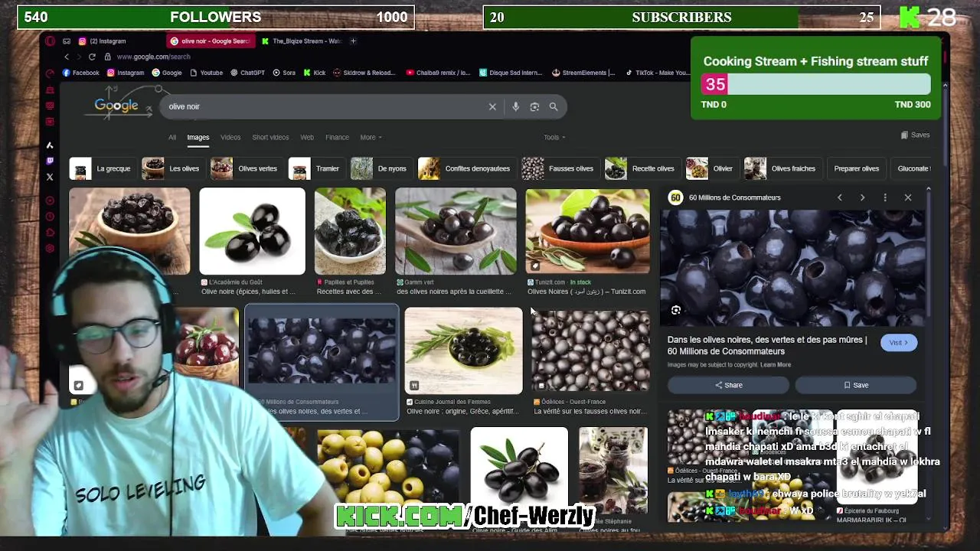Open the TikTok bookmark
The height and width of the screenshot is (551, 980).
657,73
